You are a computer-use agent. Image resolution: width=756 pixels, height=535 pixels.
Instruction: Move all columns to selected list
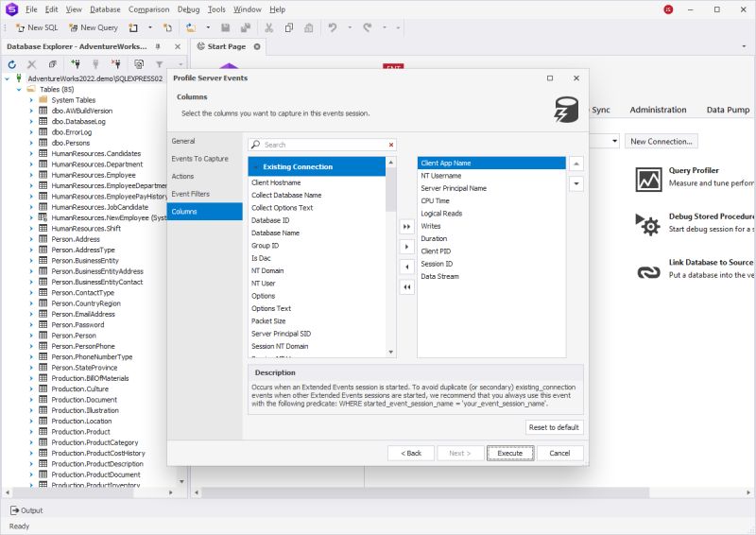(x=407, y=227)
